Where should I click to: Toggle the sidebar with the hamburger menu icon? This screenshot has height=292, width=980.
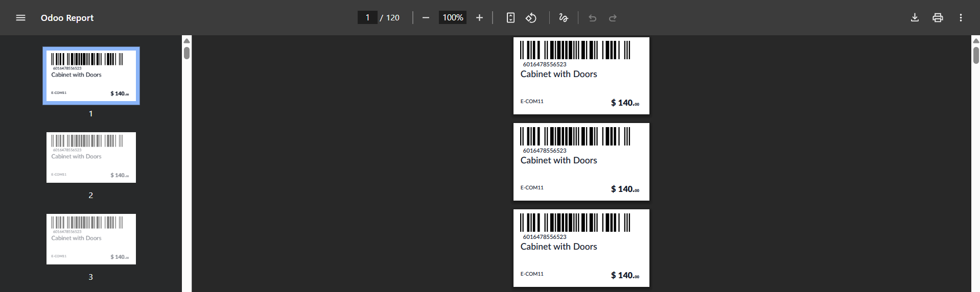(x=20, y=18)
